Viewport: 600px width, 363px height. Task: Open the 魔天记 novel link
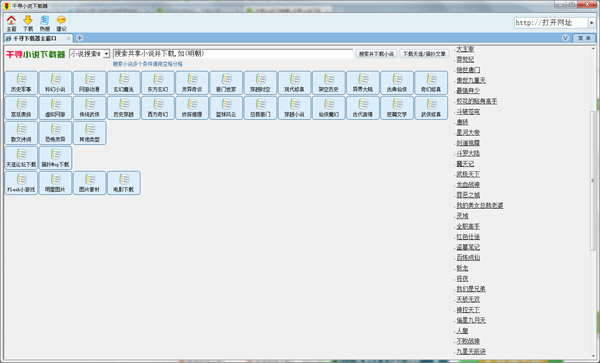pyautogui.click(x=465, y=164)
